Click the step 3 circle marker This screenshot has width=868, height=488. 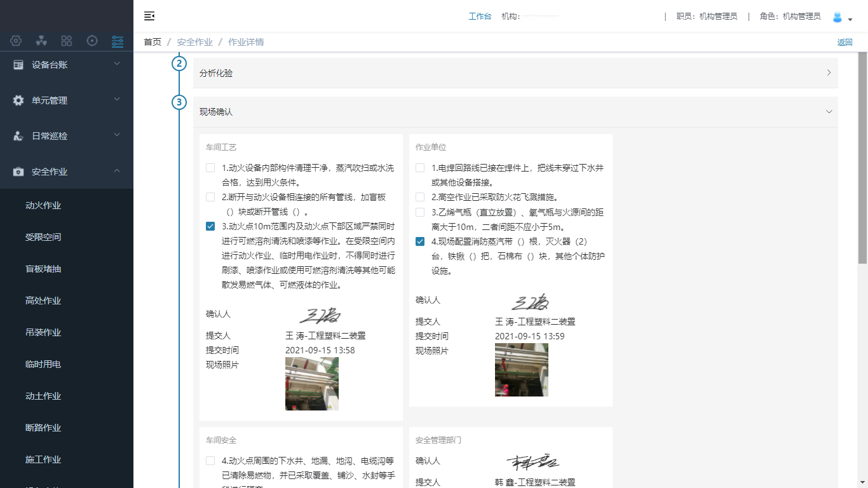(x=179, y=102)
